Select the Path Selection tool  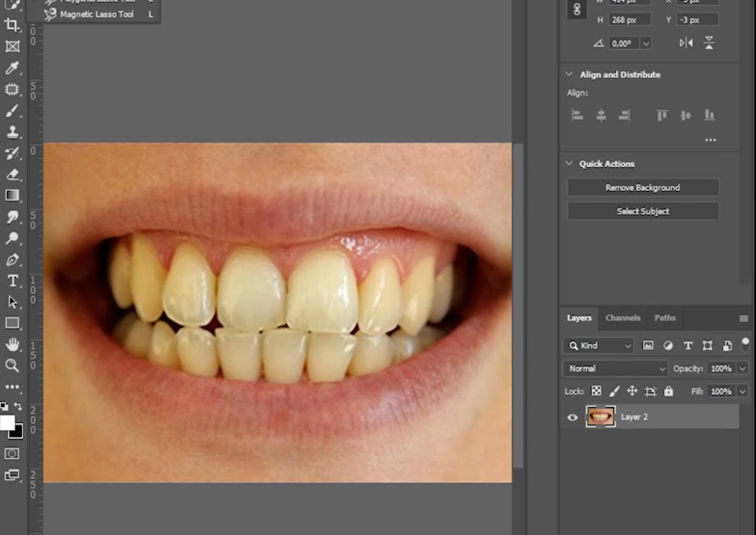pyautogui.click(x=12, y=302)
